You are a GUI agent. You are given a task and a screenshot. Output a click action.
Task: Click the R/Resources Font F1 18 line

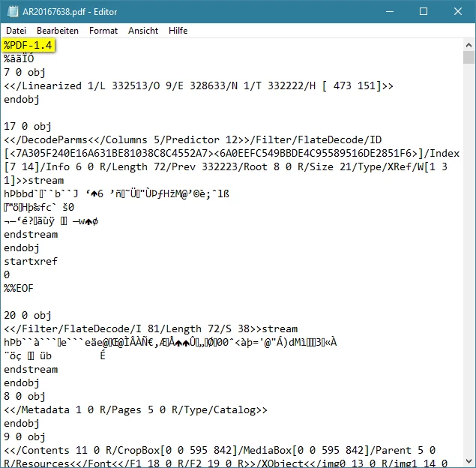(226, 463)
